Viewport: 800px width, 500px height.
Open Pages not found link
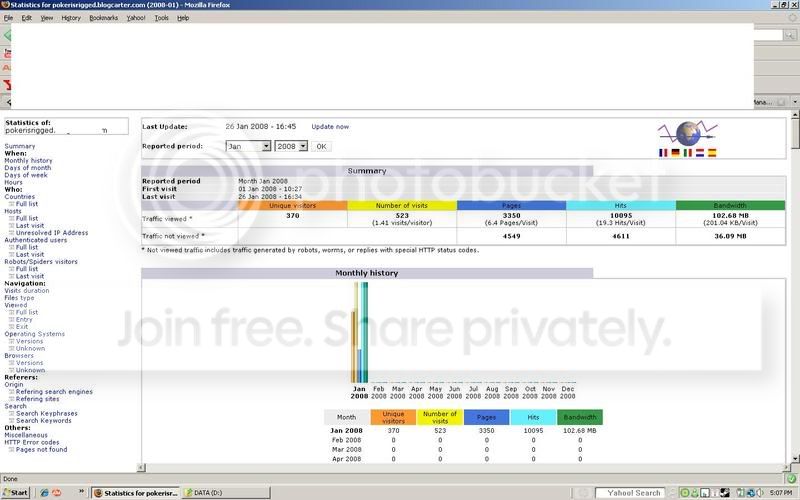41,449
